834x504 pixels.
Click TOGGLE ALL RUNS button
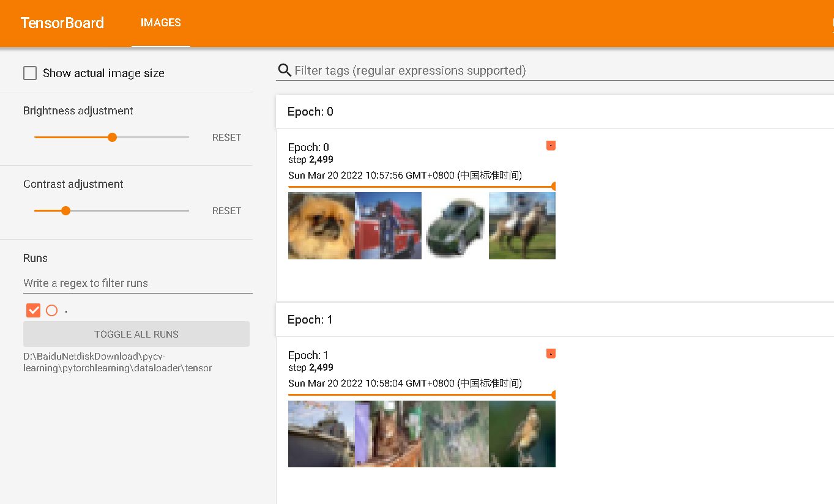coord(136,335)
